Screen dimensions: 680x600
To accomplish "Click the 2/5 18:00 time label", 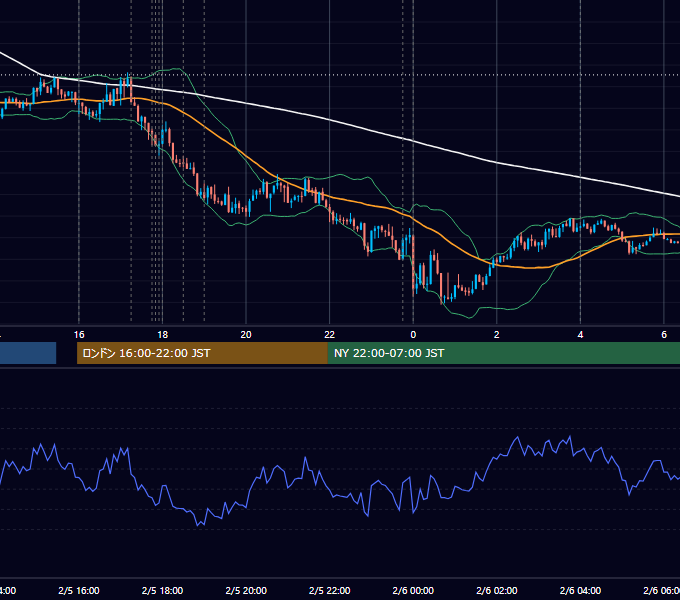I will [162, 590].
